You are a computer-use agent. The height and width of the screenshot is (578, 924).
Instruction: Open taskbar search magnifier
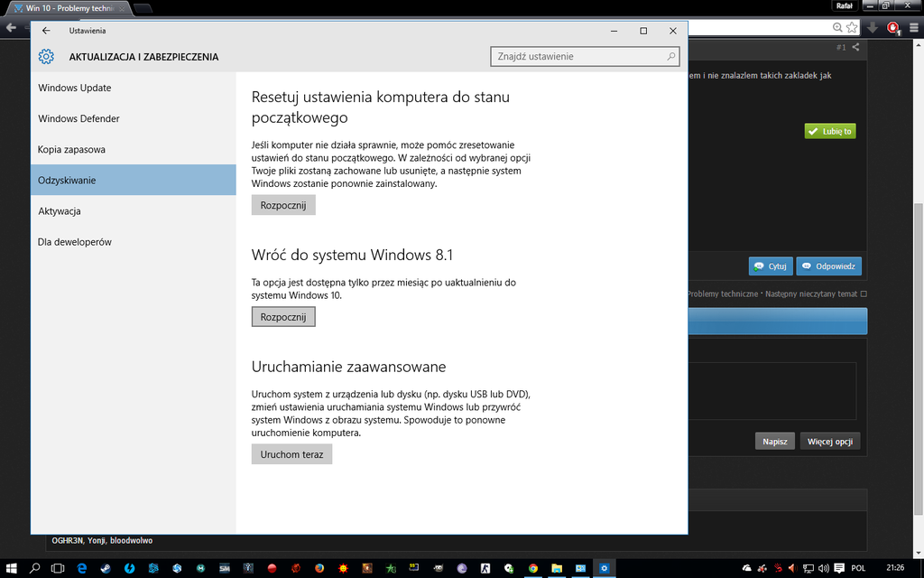(34, 569)
